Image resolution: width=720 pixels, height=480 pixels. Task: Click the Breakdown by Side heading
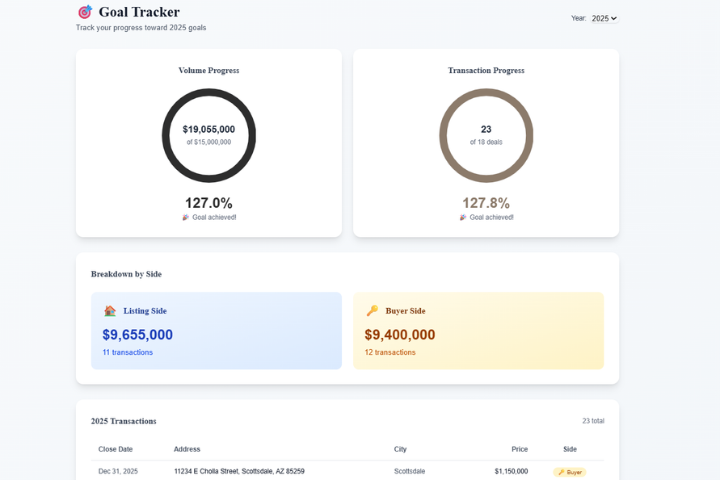(126, 274)
